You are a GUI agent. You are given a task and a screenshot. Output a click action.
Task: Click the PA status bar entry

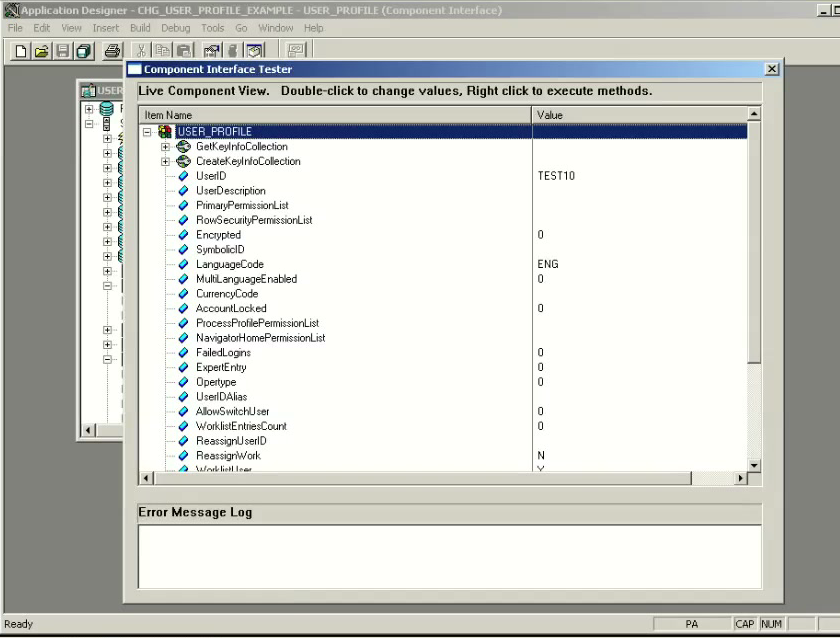(692, 624)
